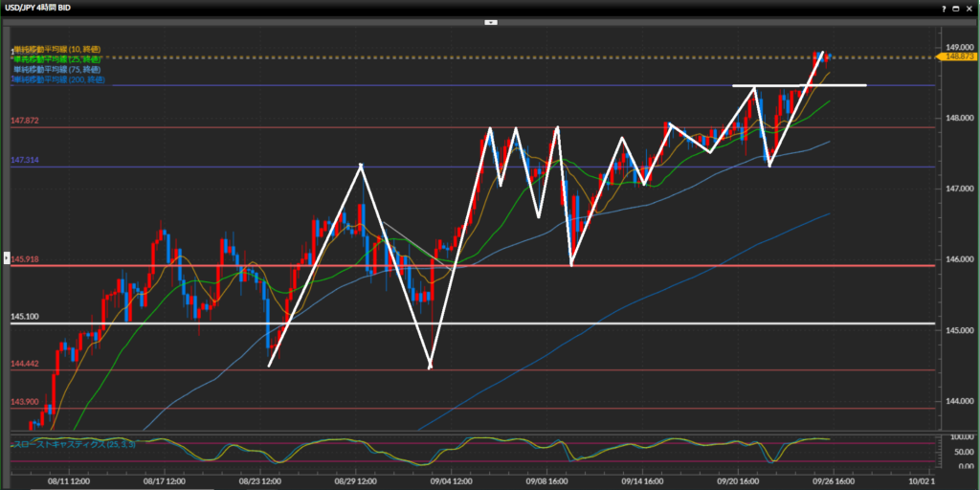This screenshot has width=980, height=490.
Task: Select the 147.872 horizontal line label
Action: 25,122
